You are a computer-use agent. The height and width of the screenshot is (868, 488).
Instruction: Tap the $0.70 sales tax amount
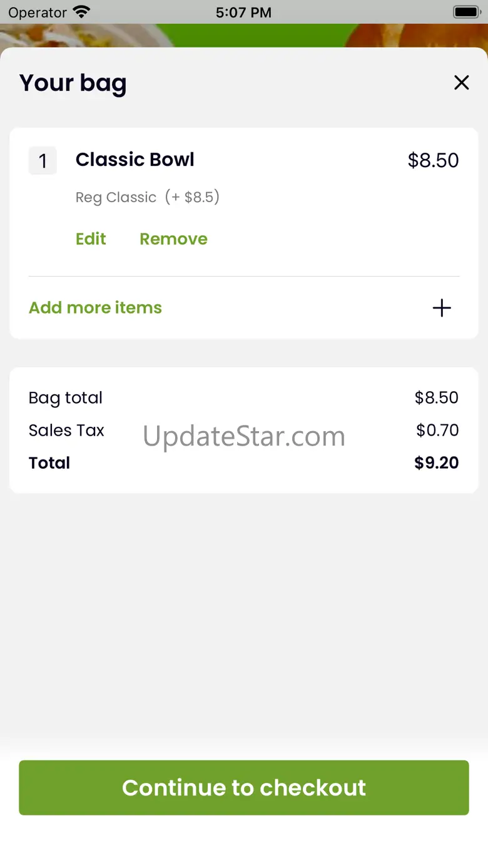(x=437, y=431)
